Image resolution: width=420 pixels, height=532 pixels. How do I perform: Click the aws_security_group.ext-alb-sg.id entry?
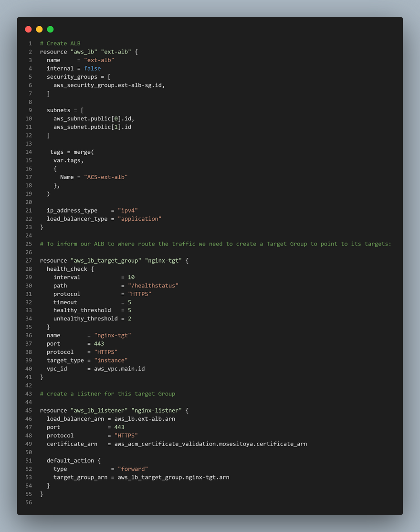coord(109,85)
